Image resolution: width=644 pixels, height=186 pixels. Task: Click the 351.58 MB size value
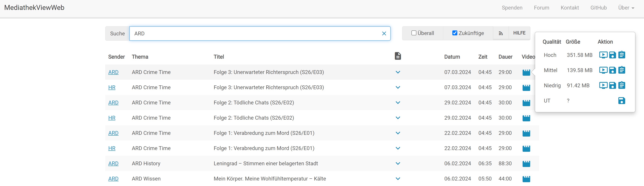coord(579,55)
